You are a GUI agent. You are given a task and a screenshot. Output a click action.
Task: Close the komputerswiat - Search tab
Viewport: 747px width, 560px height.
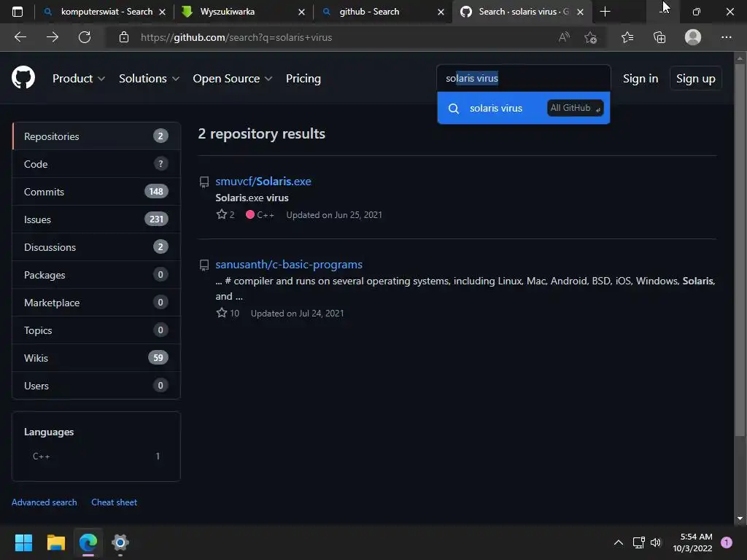tap(163, 12)
